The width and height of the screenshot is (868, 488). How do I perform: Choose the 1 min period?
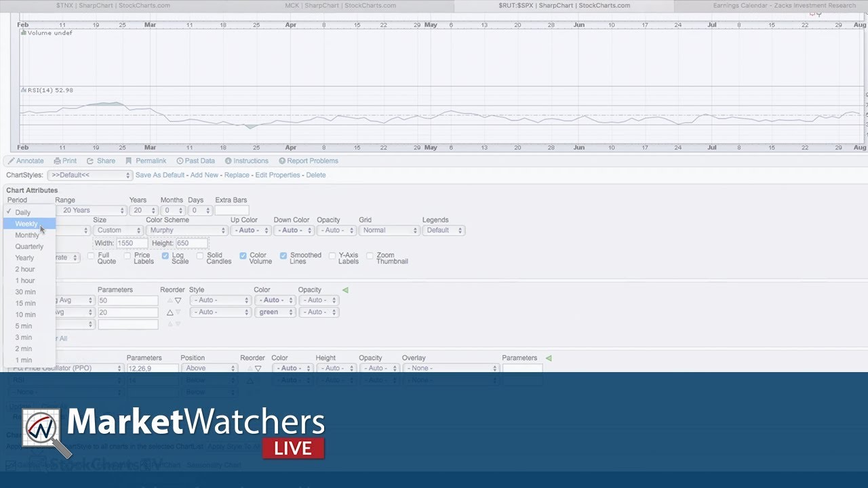[x=29, y=361]
